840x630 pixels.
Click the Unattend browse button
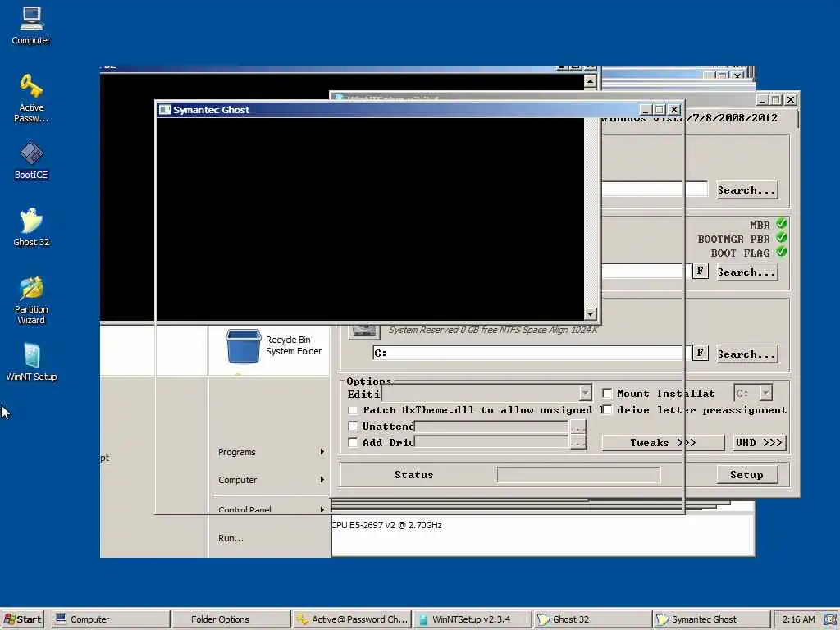click(577, 427)
